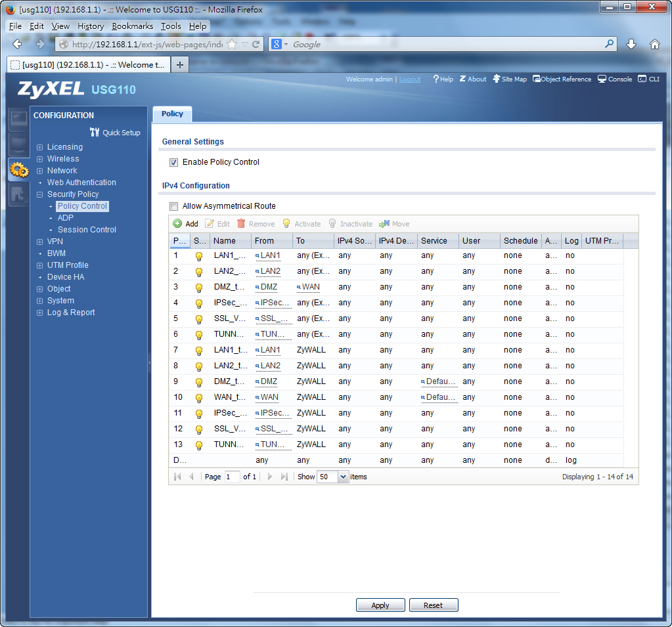
Task: Select the gear Configuration sidebar icon
Action: pyautogui.click(x=19, y=170)
